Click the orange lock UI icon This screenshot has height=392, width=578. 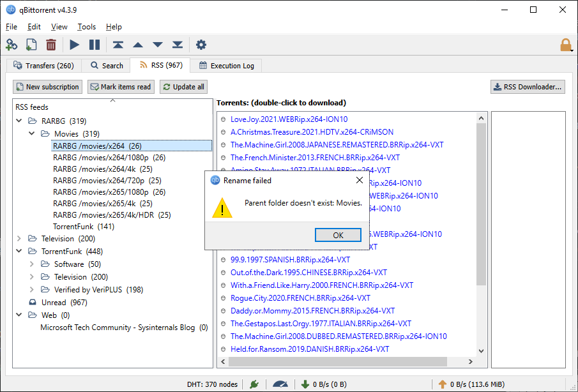(565, 45)
